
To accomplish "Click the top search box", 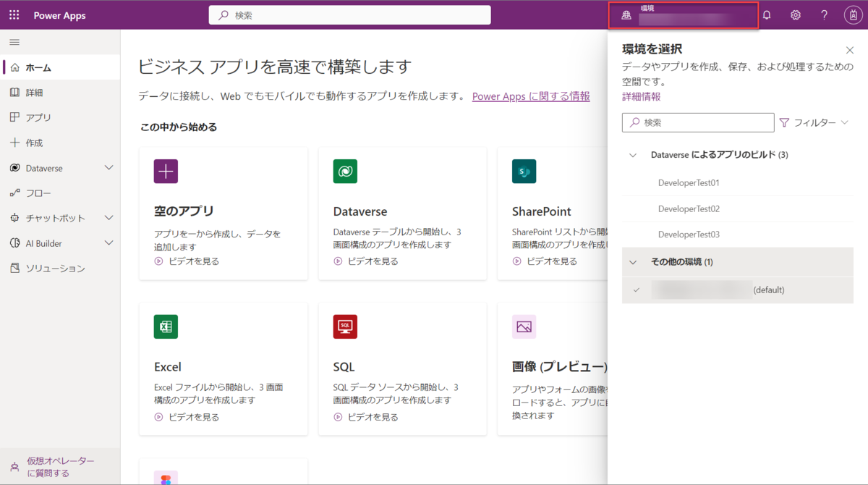I will (x=349, y=15).
